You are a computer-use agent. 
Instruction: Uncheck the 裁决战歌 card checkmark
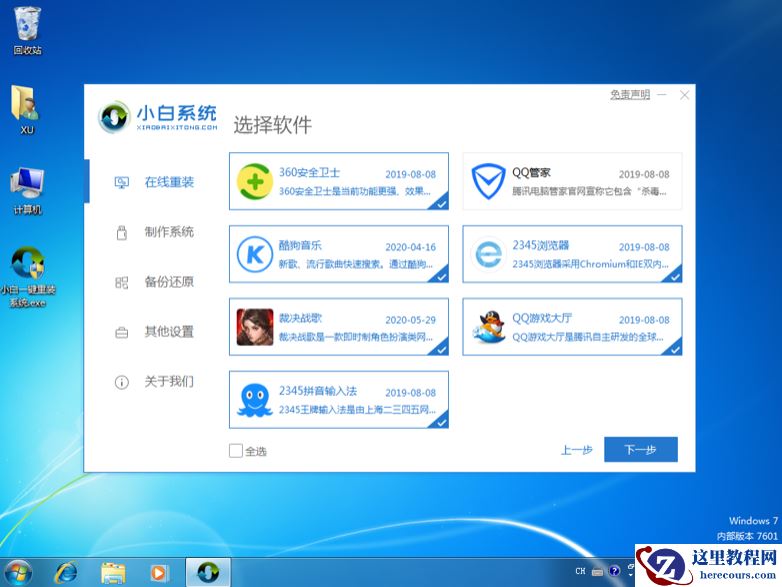click(x=441, y=349)
